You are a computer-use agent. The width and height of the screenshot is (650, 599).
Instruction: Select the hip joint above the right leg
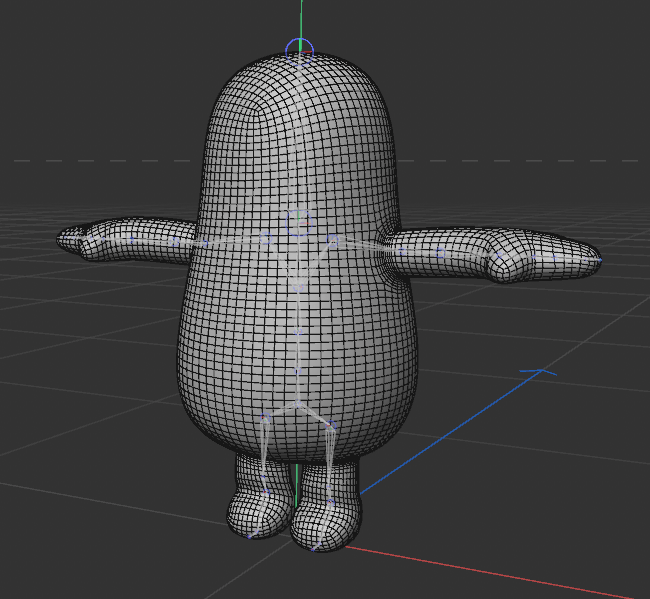[330, 425]
